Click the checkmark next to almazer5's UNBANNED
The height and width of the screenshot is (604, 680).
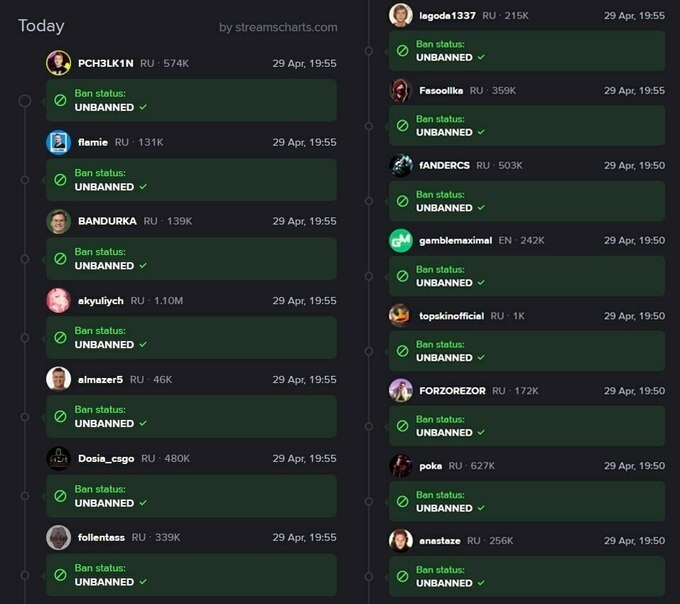click(143, 423)
